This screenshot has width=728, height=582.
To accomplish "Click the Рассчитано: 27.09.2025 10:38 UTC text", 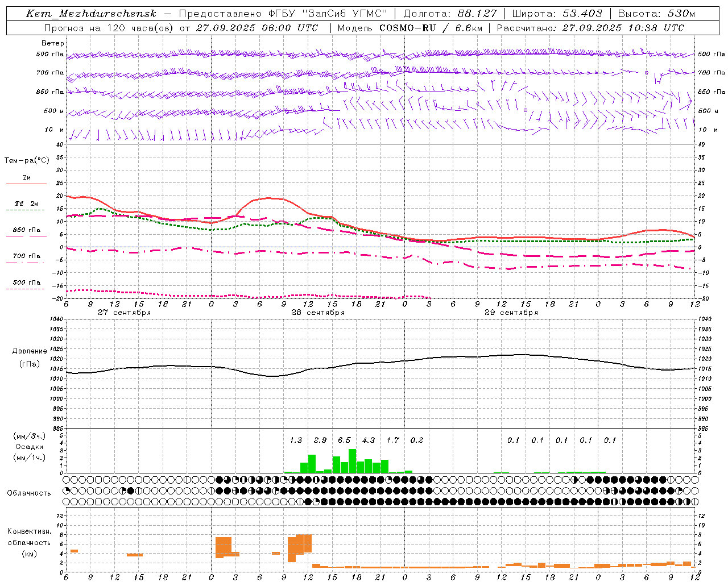I will 590,28.
